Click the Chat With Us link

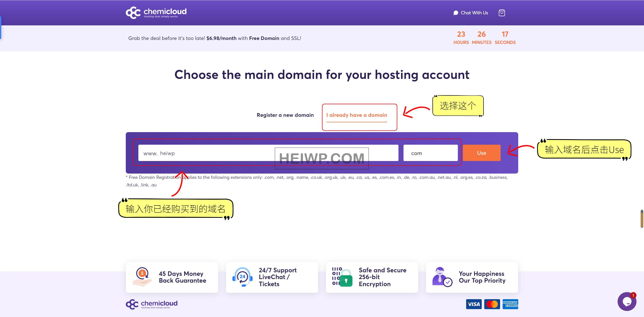coord(470,13)
